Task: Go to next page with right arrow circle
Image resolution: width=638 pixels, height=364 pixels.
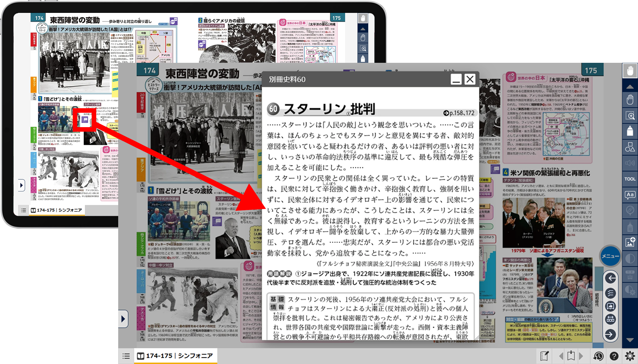Action: (x=610, y=334)
